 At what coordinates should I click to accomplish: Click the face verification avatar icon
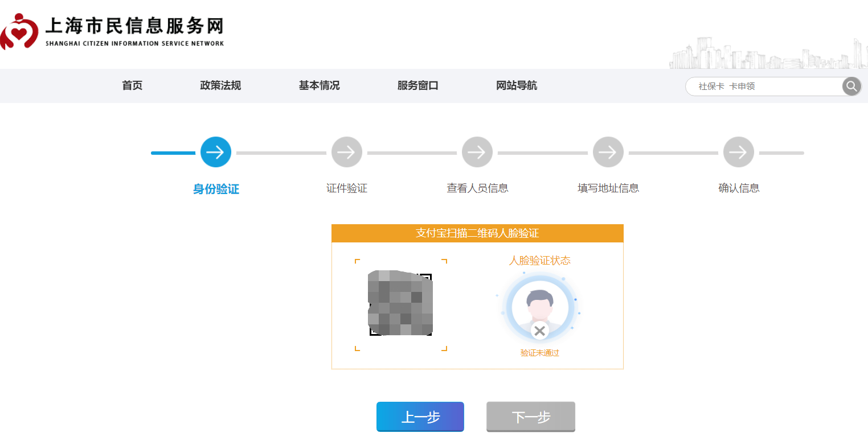pyautogui.click(x=540, y=307)
